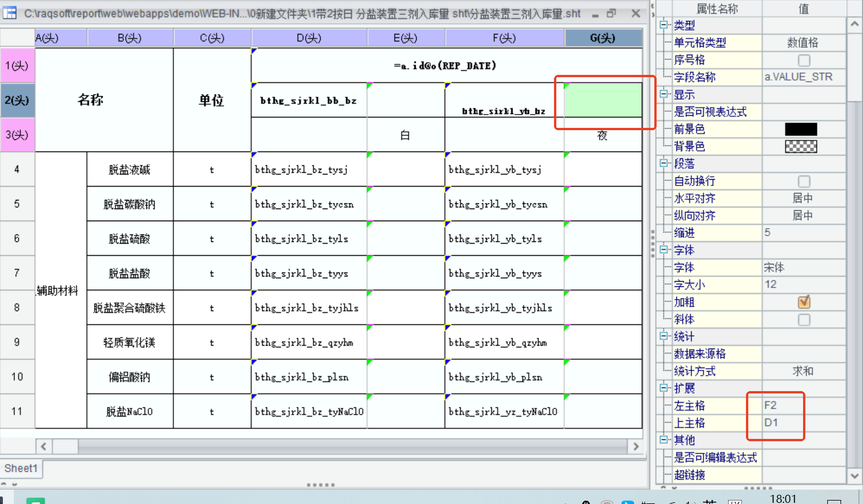Image resolution: width=863 pixels, height=504 pixels.
Task: Change the 字体 font value 宋体
Action: (804, 267)
